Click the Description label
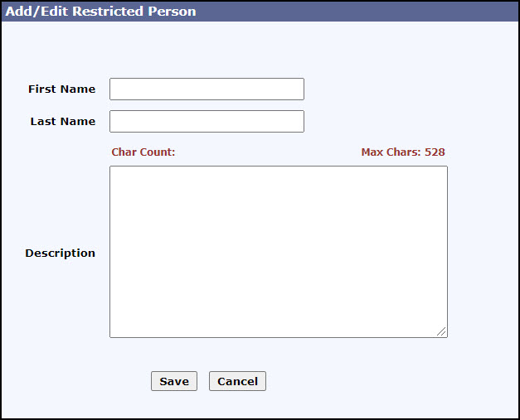The height and width of the screenshot is (420, 520). pos(60,253)
